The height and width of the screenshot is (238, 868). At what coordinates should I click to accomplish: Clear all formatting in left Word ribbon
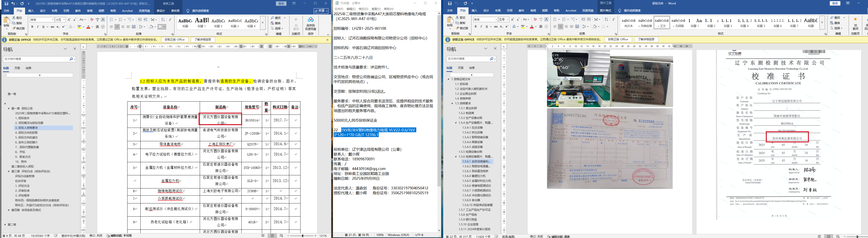click(92, 20)
